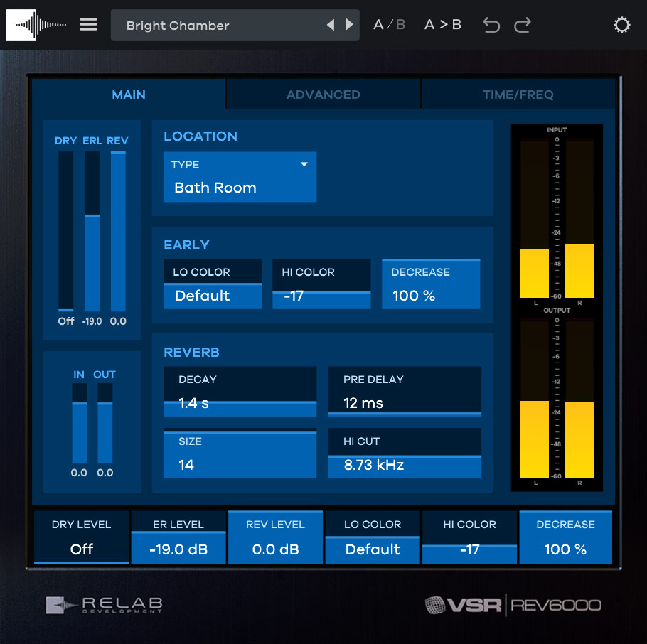Adjust the REV level fader
Viewport: 647px width, 644px height.
coord(117,227)
